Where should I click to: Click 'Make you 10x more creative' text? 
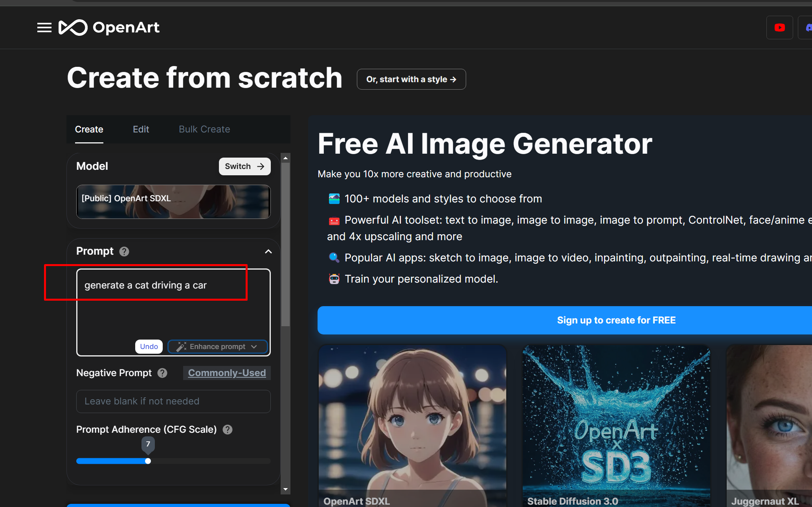tap(415, 174)
